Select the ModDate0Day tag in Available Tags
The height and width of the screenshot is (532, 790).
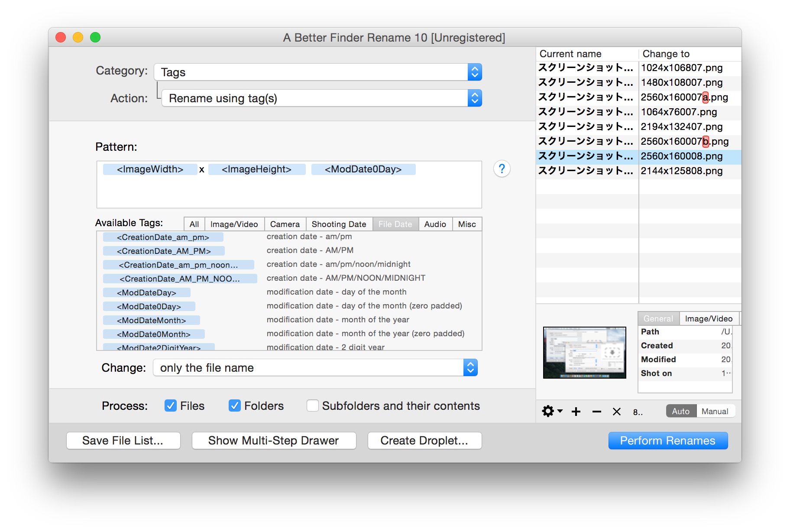pyautogui.click(x=149, y=306)
